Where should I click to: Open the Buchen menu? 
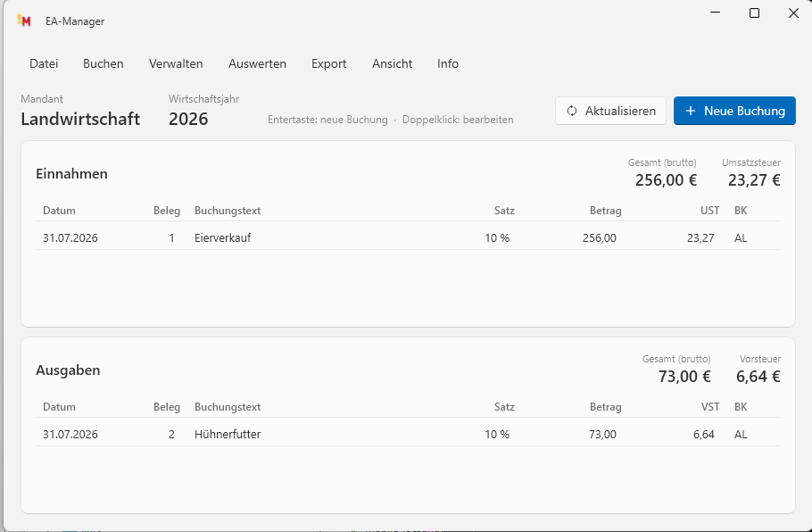[x=103, y=63]
